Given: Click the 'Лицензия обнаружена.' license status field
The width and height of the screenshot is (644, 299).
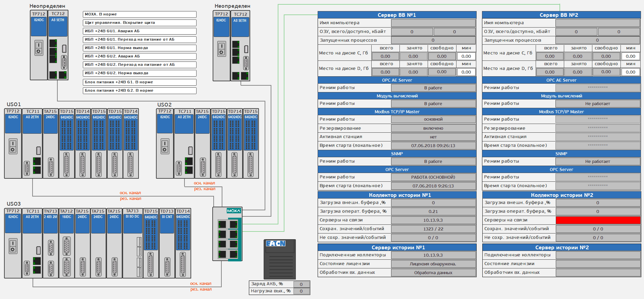Looking at the screenshot, I should click(x=433, y=264).
